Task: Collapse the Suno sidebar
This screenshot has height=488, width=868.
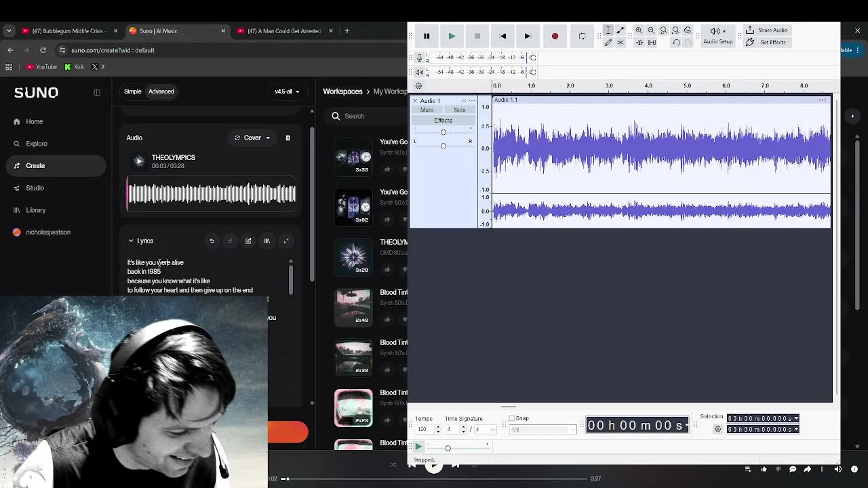Action: pyautogui.click(x=97, y=93)
